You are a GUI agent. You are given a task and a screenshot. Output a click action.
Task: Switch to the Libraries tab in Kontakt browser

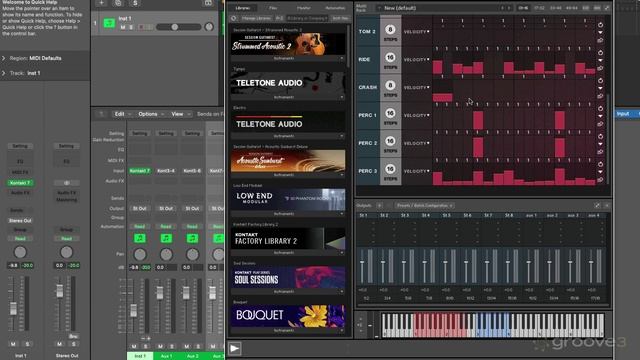pyautogui.click(x=243, y=8)
